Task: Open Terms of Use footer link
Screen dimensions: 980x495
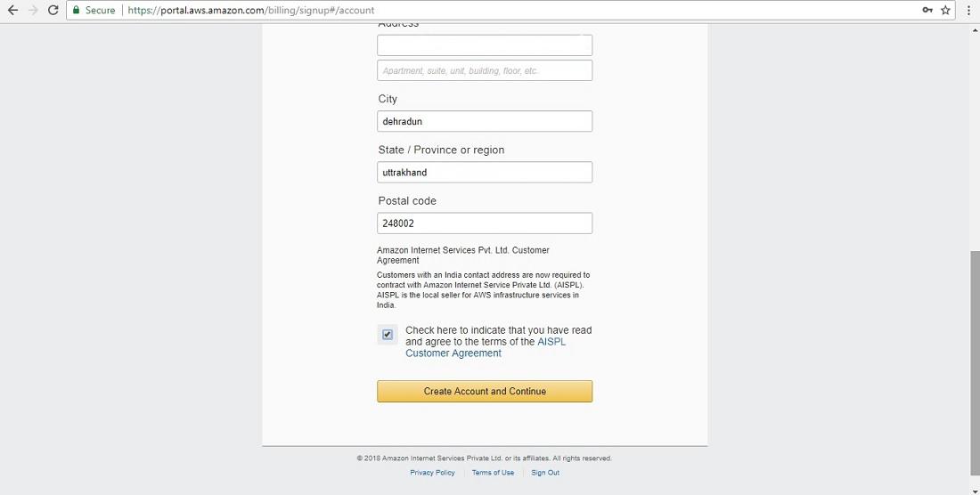Action: 493,473
